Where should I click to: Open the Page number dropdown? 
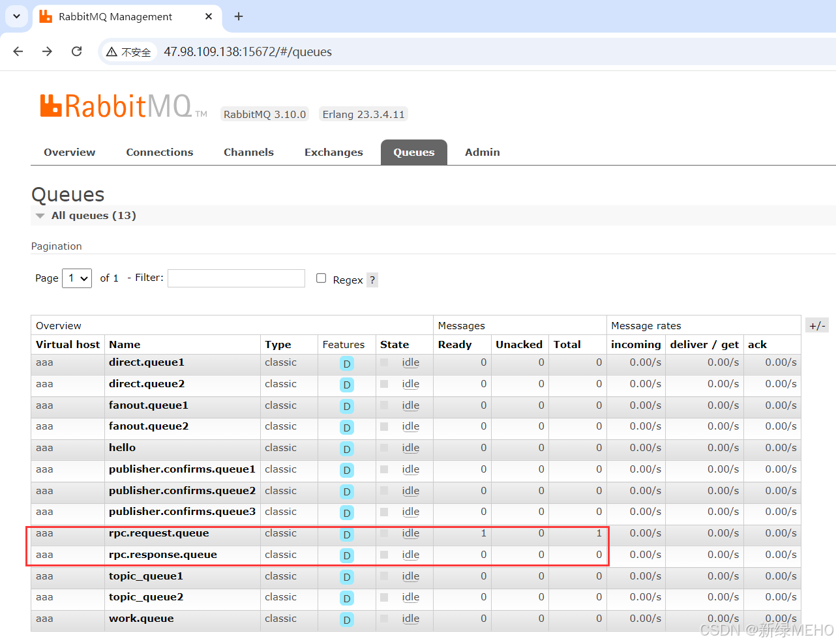76,278
